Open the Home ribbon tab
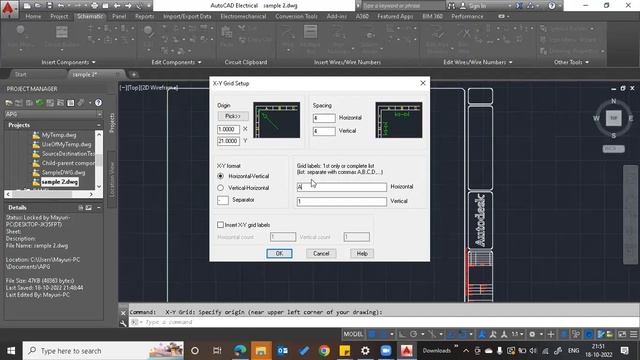Screen dimensions: 640x360 [x=33, y=16]
